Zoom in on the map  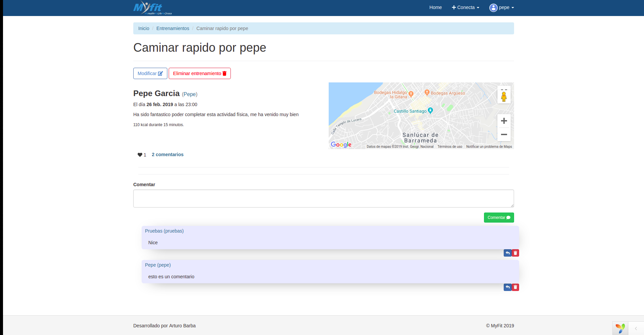(x=504, y=121)
